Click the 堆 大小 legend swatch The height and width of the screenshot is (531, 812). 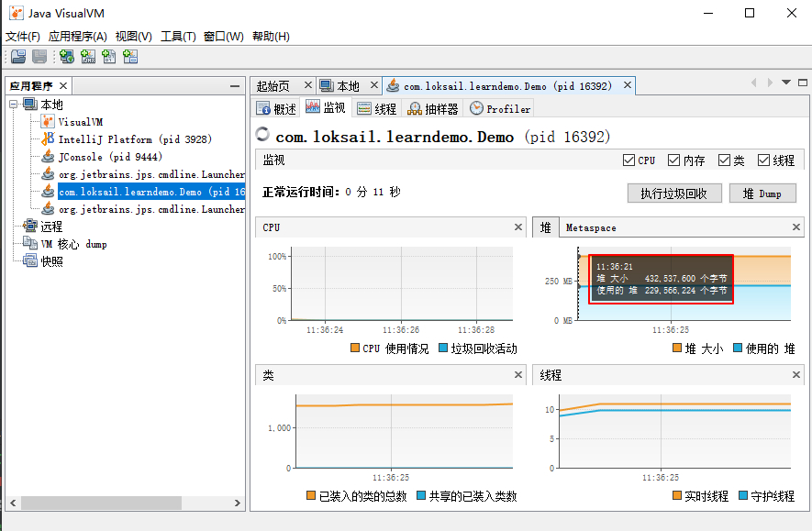coord(677,348)
